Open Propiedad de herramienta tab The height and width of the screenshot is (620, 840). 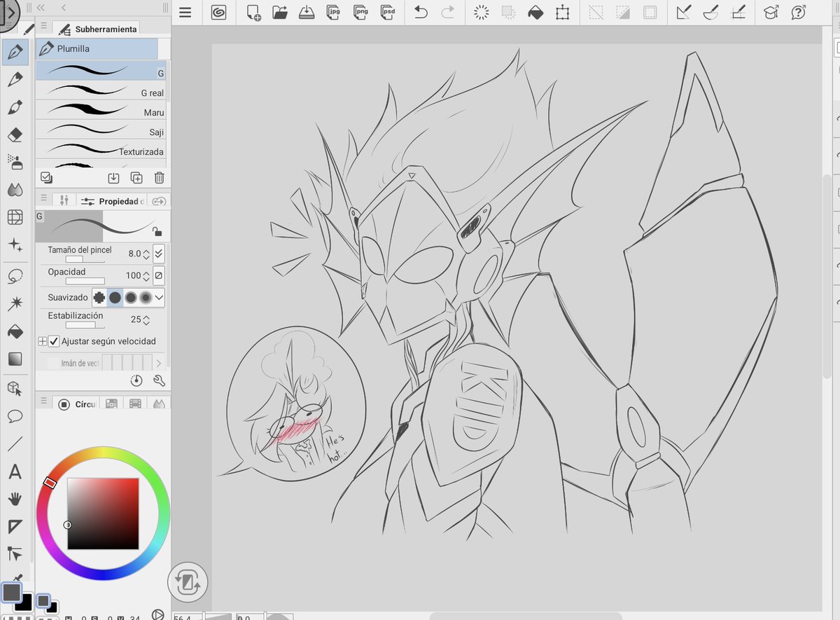click(x=112, y=201)
